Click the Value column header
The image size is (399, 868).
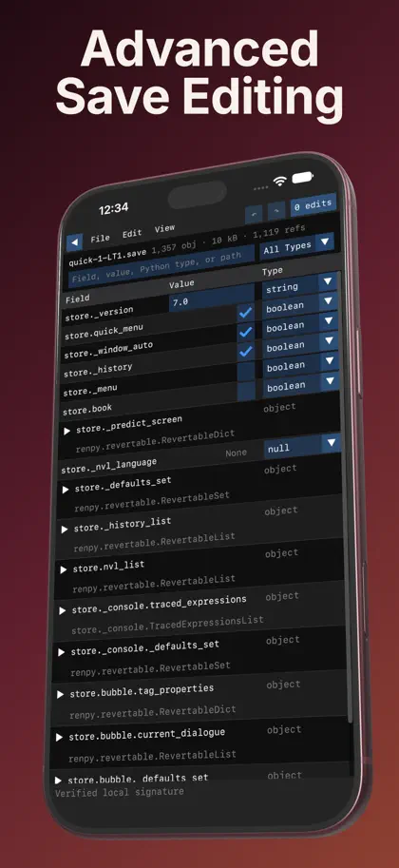[181, 283]
